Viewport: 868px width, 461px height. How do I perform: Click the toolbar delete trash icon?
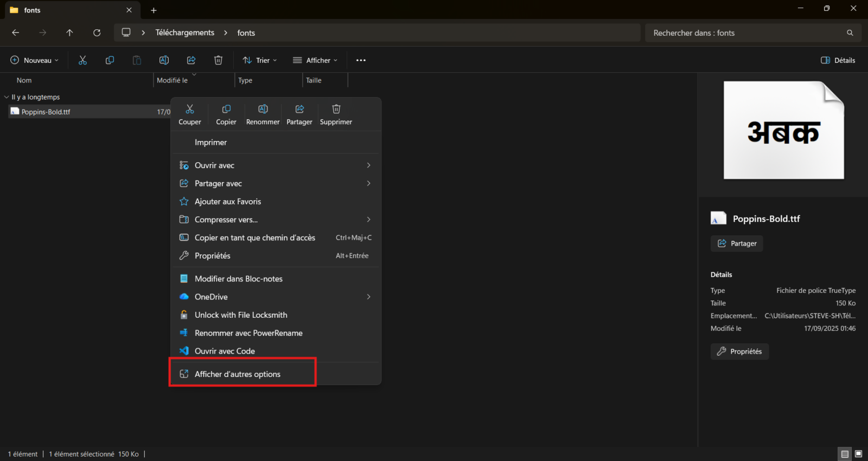pyautogui.click(x=218, y=60)
